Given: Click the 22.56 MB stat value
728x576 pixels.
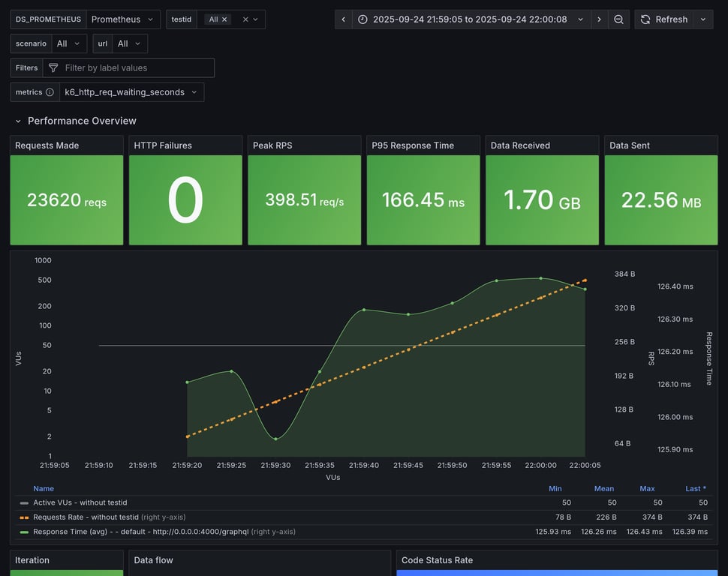Looking at the screenshot, I should [661, 200].
